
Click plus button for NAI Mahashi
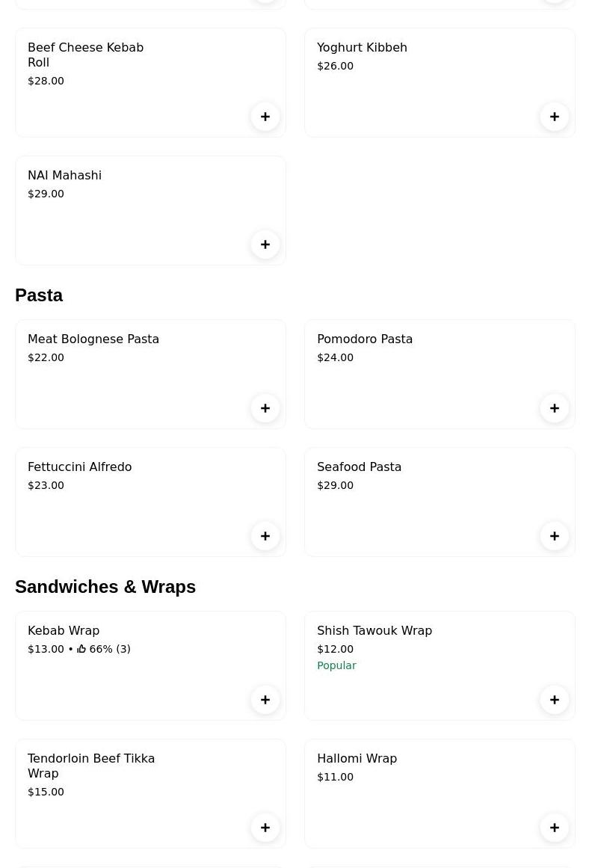click(265, 244)
